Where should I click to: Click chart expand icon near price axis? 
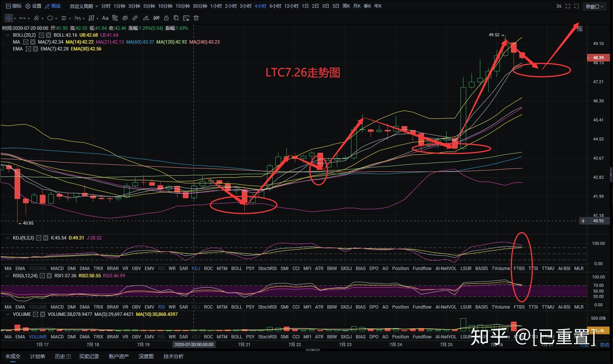(580, 29)
